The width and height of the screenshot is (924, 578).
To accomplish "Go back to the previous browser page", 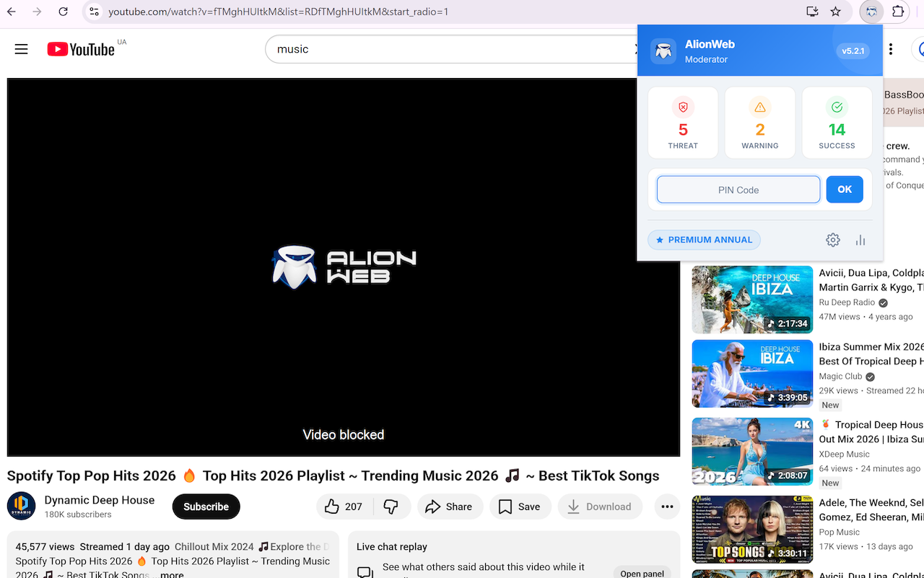I will [12, 12].
